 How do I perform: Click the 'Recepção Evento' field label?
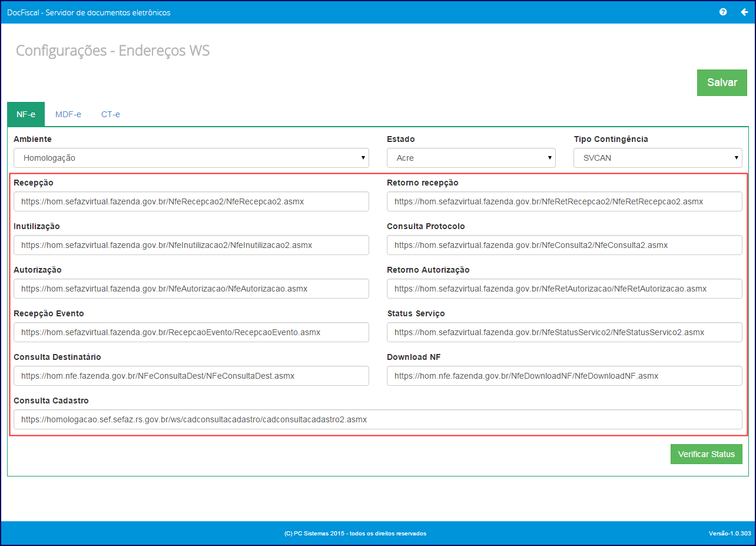pos(49,313)
